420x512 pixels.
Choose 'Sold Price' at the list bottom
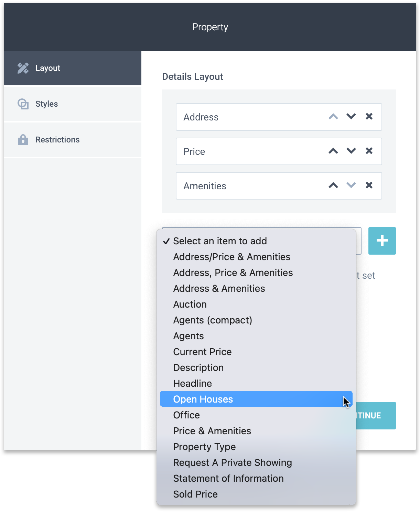click(195, 494)
